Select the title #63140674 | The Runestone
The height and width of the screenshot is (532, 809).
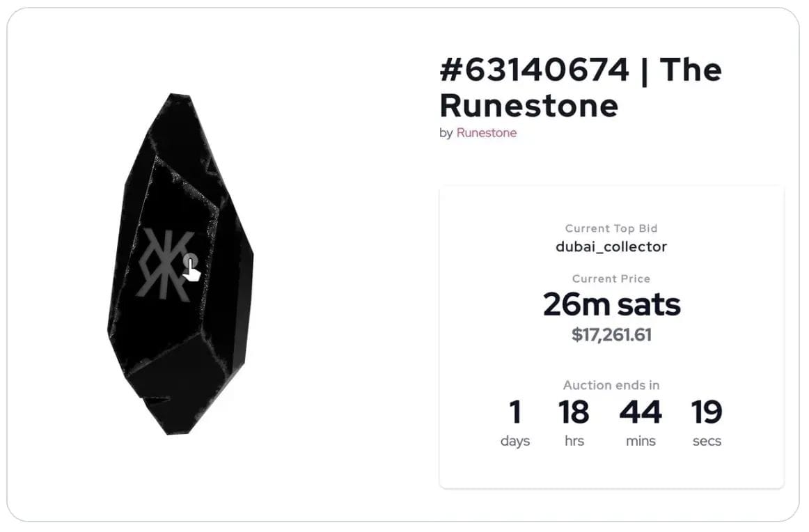pos(580,87)
